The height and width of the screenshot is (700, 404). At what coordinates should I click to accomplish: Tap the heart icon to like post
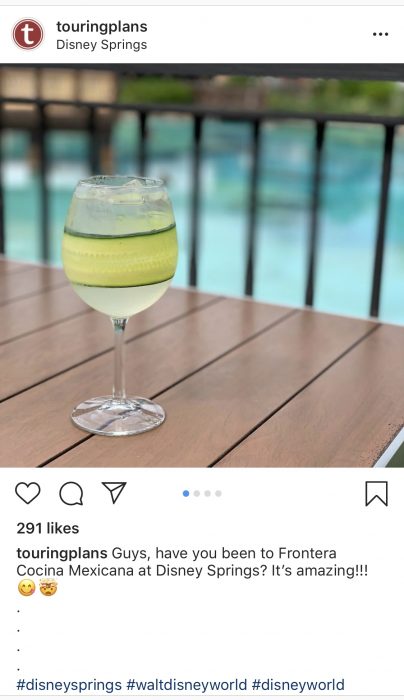pos(28,493)
